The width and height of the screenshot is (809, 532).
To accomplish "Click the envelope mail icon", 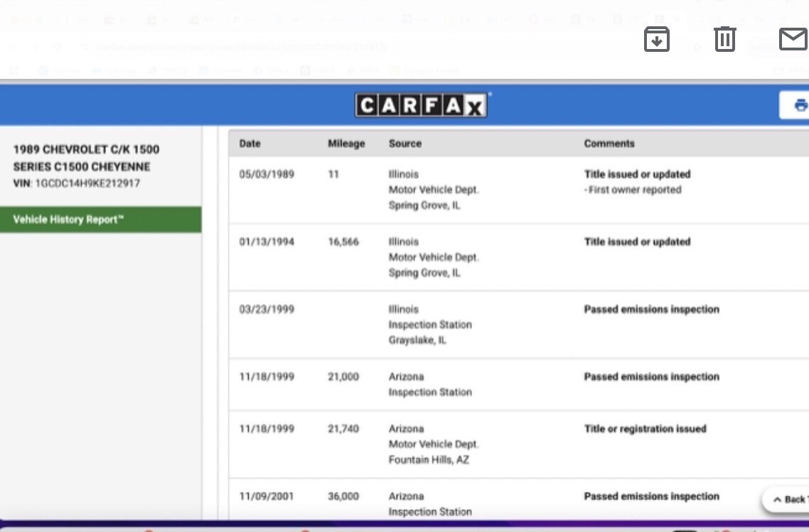I will [793, 39].
